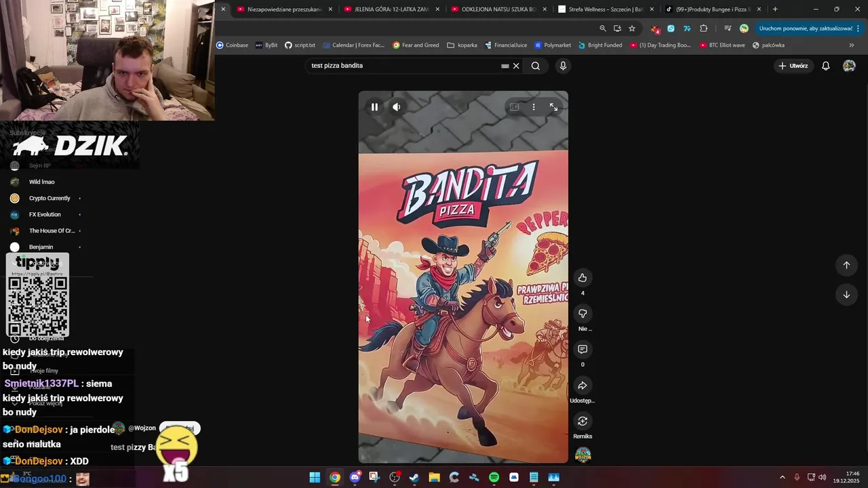
Task: Open the FinancialJuice bookmark
Action: point(506,45)
